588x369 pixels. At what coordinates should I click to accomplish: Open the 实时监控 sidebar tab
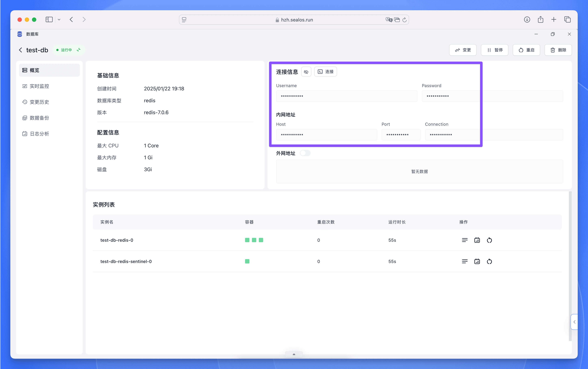pos(49,86)
